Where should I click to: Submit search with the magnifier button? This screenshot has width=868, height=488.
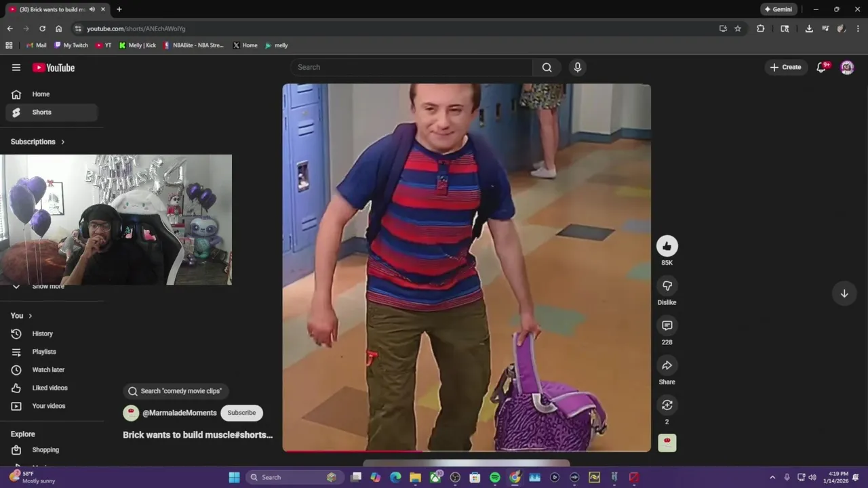pyautogui.click(x=547, y=67)
